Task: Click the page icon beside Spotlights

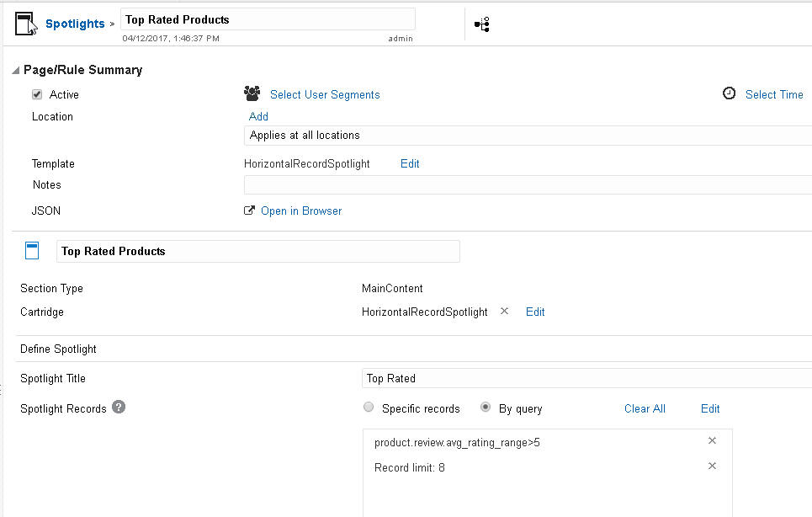Action: click(x=25, y=24)
